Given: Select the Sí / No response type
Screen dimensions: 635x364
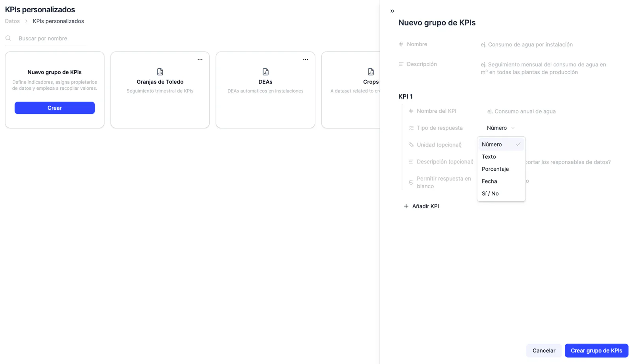Looking at the screenshot, I should pos(501,194).
